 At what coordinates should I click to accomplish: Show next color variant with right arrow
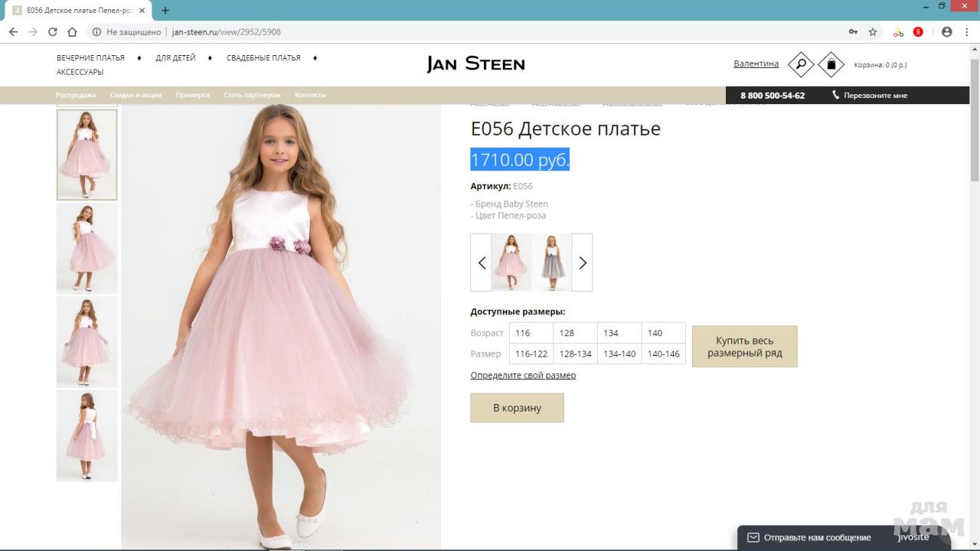582,262
